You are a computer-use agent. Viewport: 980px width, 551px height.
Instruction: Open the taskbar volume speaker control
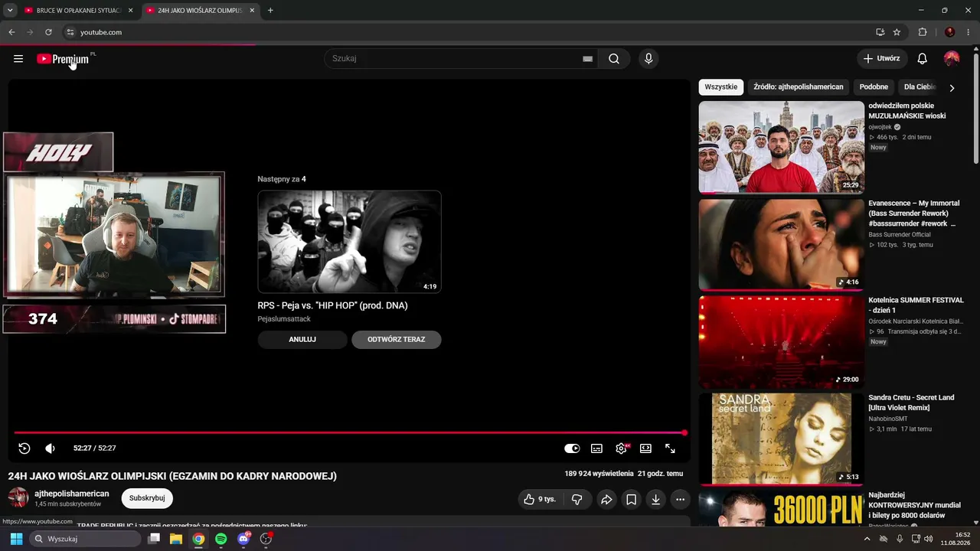point(928,539)
